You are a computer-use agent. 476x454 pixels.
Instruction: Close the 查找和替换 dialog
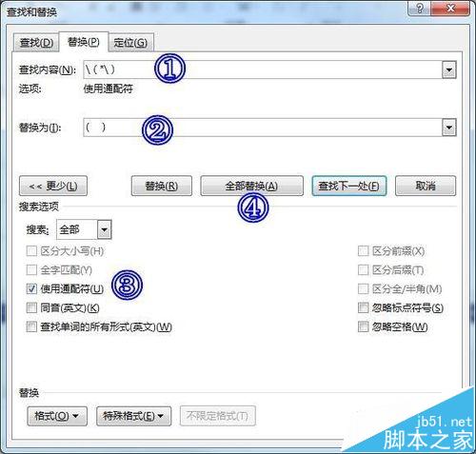pyautogui.click(x=450, y=9)
